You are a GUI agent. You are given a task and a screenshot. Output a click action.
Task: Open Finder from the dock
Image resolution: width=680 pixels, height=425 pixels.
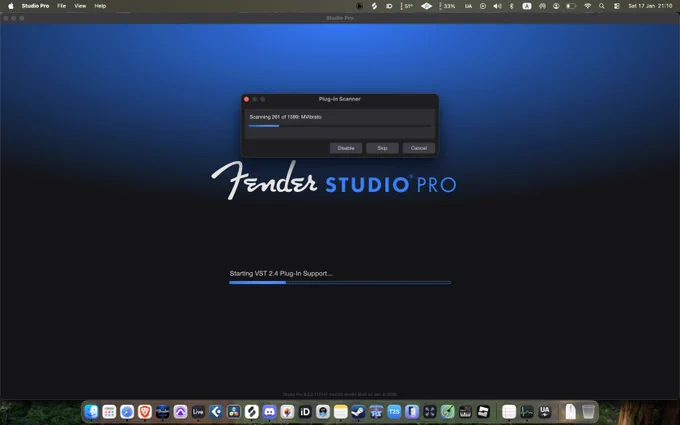coord(91,411)
